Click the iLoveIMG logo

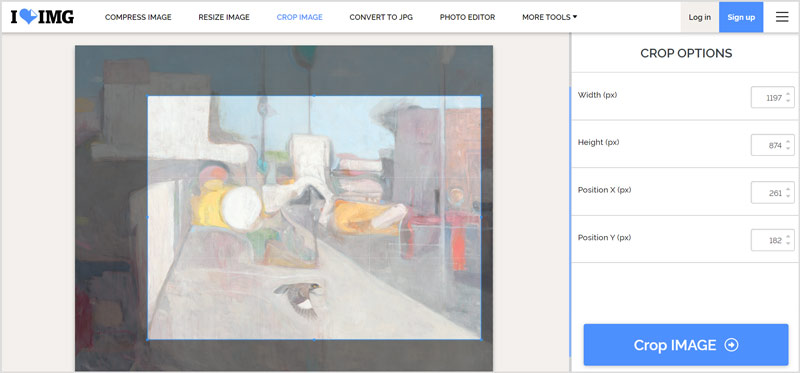coord(42,17)
